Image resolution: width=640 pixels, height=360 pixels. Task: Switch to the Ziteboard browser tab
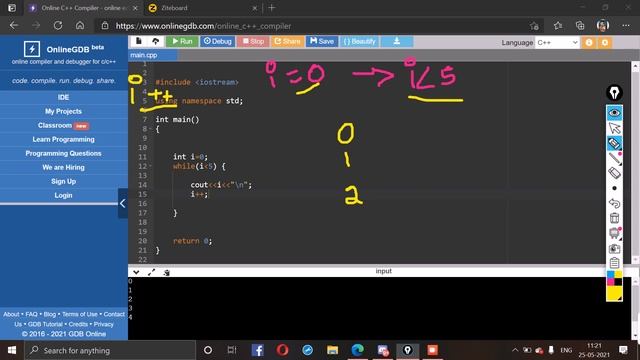tap(203, 8)
